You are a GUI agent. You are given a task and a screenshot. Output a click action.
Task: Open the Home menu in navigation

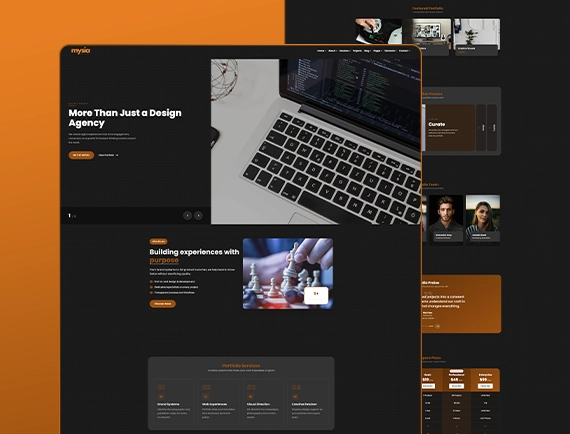click(321, 51)
